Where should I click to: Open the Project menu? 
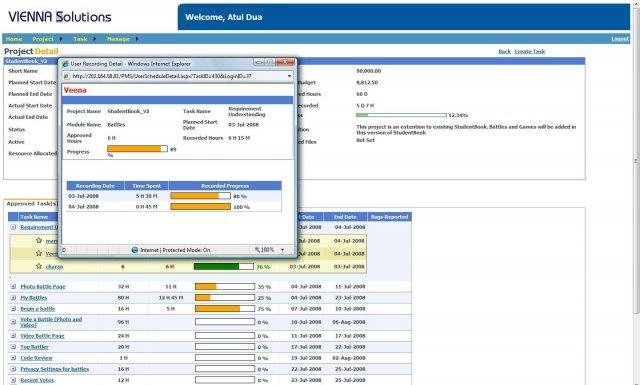(43, 39)
